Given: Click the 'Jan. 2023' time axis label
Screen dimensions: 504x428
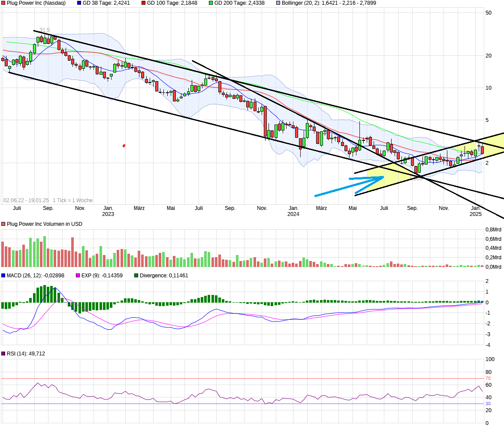Looking at the screenshot, I should tap(108, 211).
